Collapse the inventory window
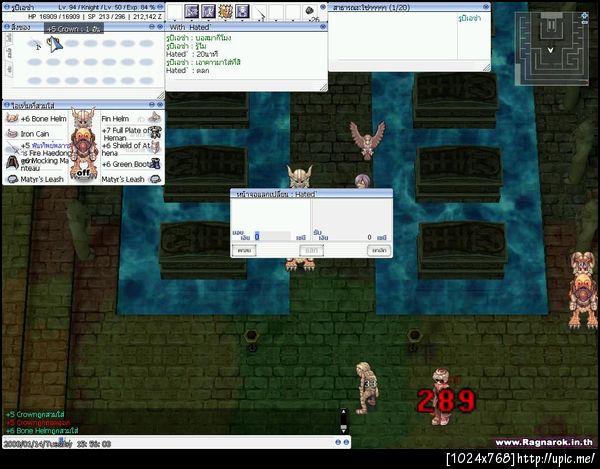Viewport: 600px width, 469px height. click(x=152, y=27)
